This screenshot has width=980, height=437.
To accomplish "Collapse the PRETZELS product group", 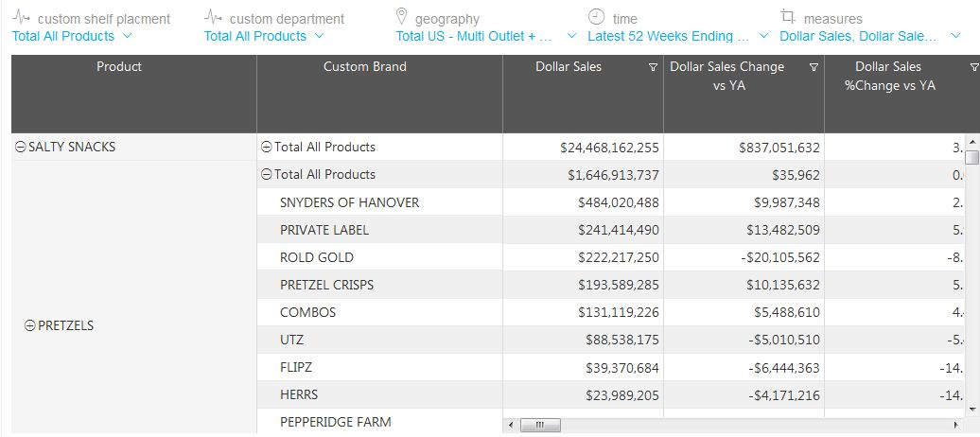I will 29,325.
